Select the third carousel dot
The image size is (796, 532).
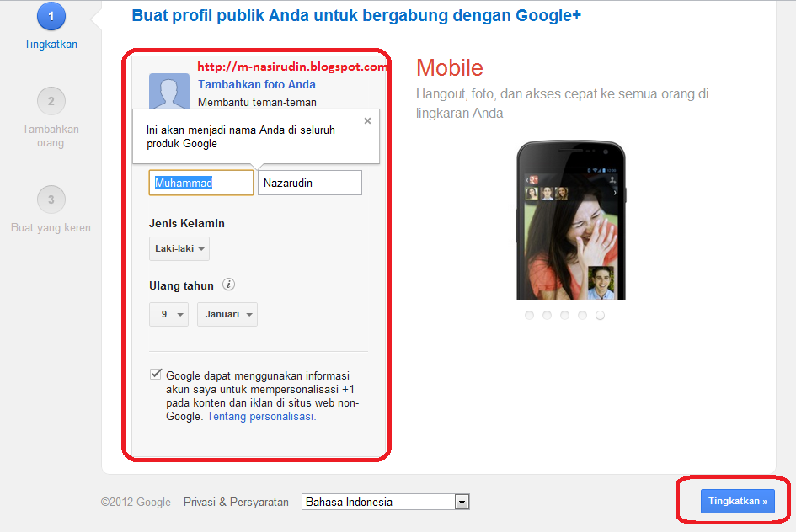coord(564,316)
